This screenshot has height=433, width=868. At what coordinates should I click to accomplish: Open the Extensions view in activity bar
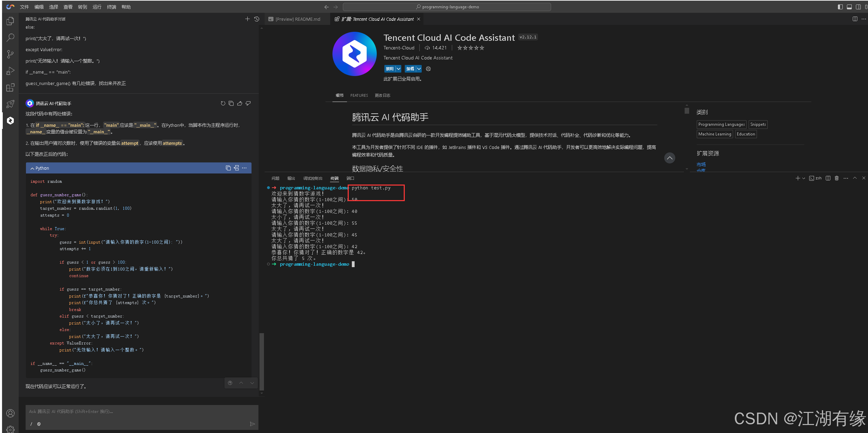pos(10,87)
